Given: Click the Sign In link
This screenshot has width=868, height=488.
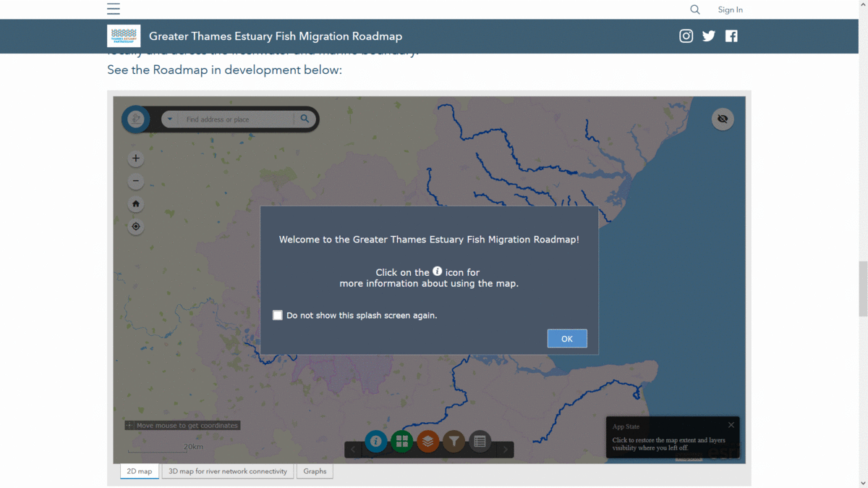Looking at the screenshot, I should point(730,9).
